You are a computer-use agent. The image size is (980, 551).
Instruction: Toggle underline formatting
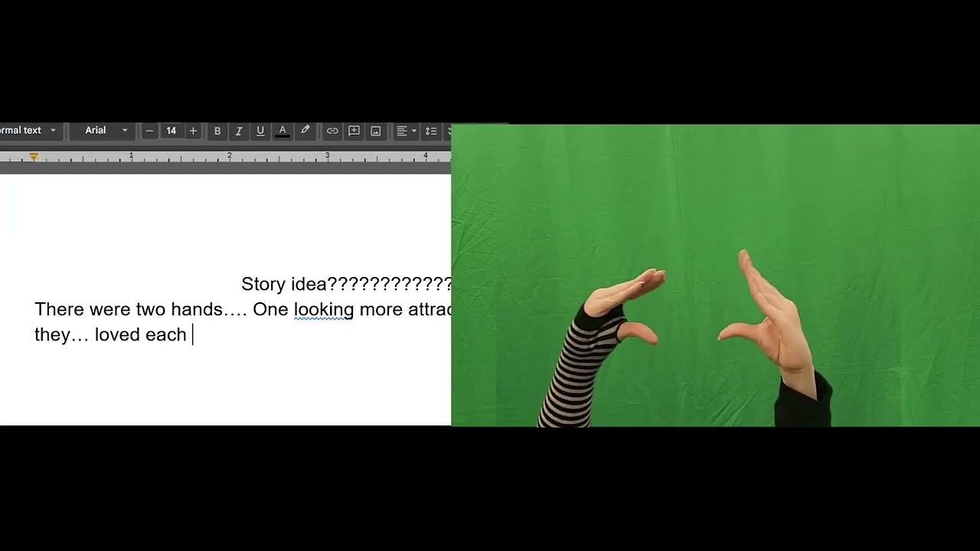tap(260, 131)
